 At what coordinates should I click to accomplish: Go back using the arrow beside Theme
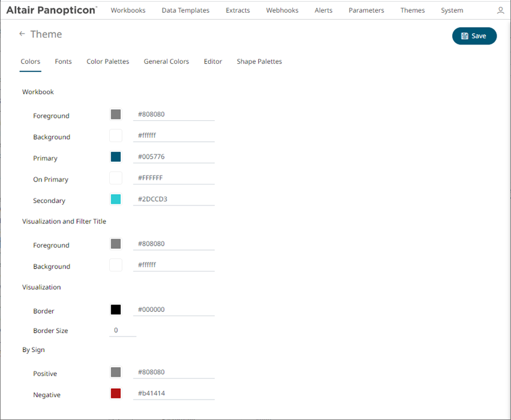(22, 34)
